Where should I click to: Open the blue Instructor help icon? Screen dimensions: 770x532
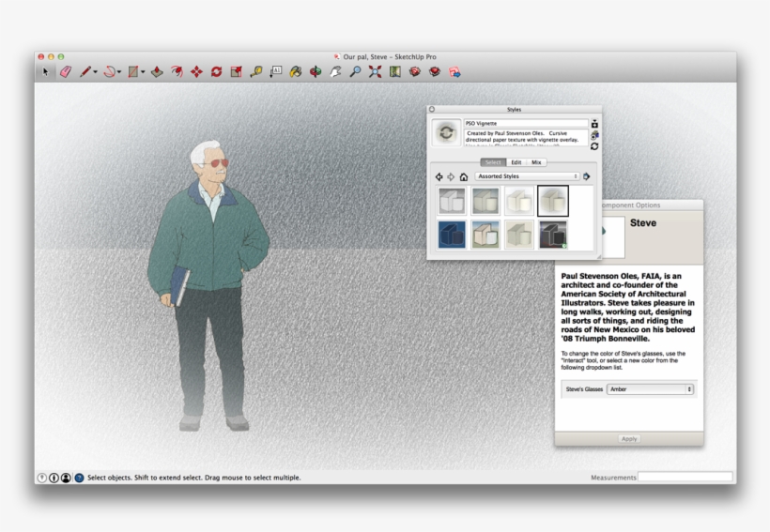(79, 478)
